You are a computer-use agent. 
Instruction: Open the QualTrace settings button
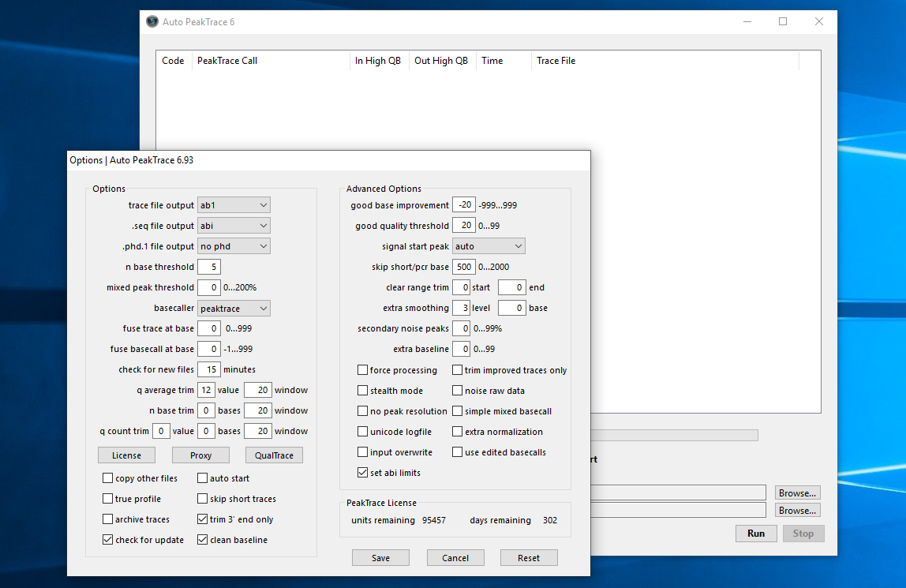point(274,455)
